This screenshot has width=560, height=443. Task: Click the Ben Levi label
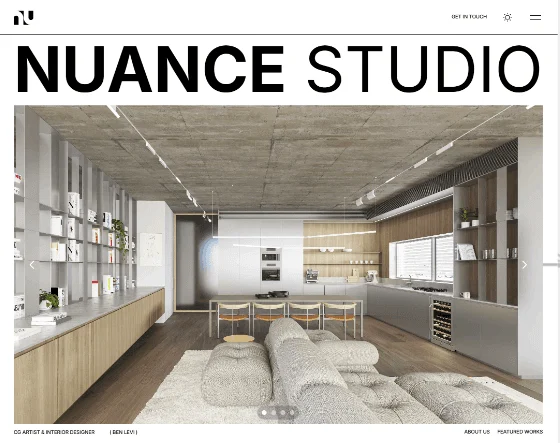click(x=124, y=432)
